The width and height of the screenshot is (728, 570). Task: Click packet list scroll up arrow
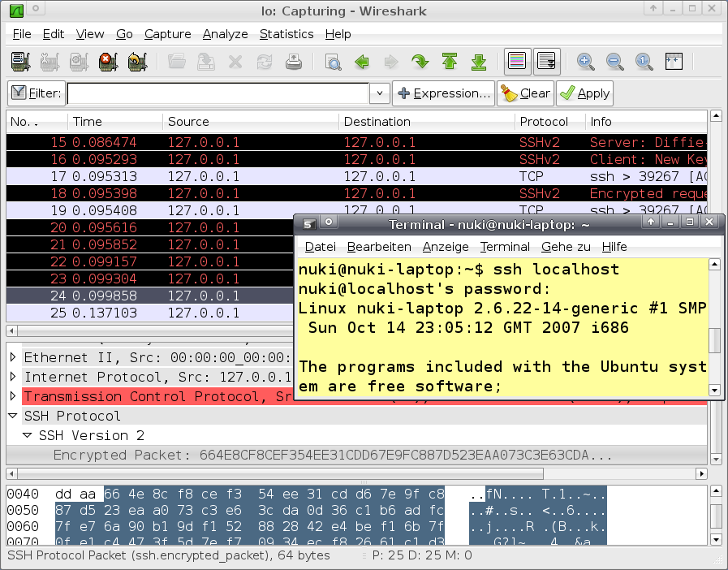pyautogui.click(x=716, y=115)
